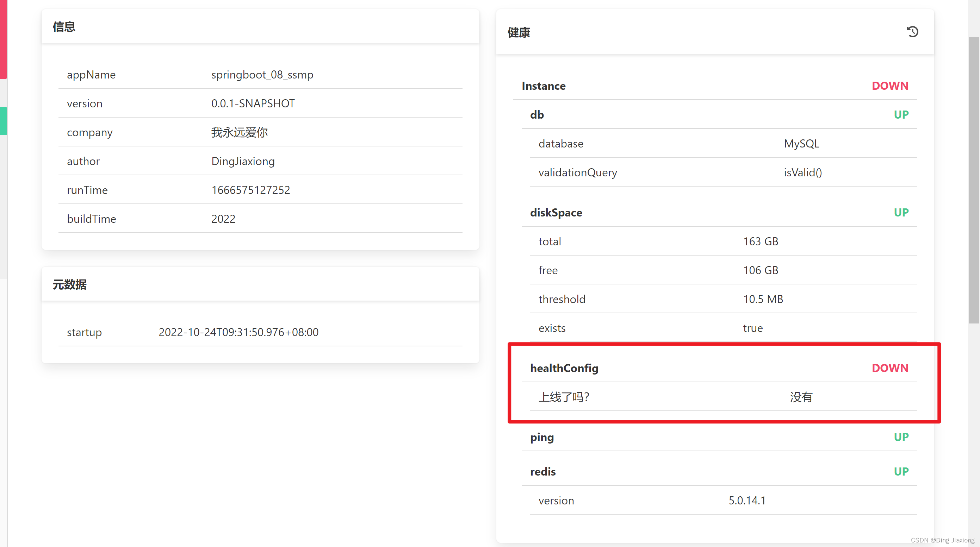The width and height of the screenshot is (980, 547).
Task: Click the 信息 panel heading
Action: (x=64, y=27)
